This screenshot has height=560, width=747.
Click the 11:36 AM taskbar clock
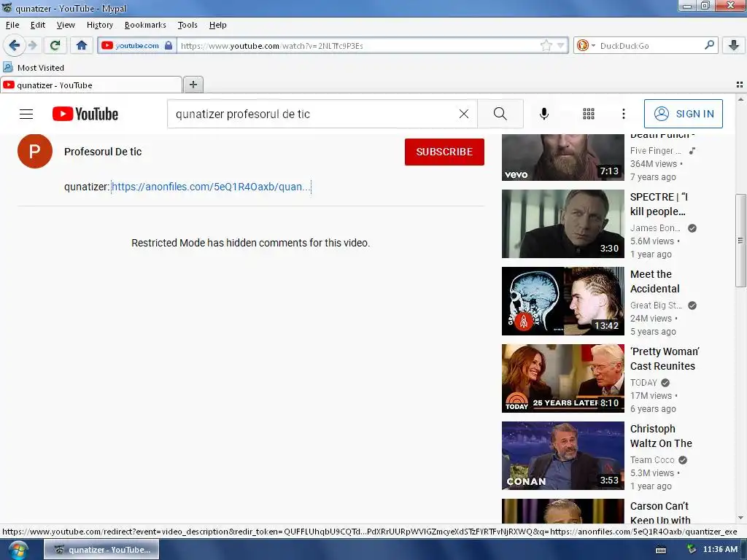pyautogui.click(x=720, y=550)
